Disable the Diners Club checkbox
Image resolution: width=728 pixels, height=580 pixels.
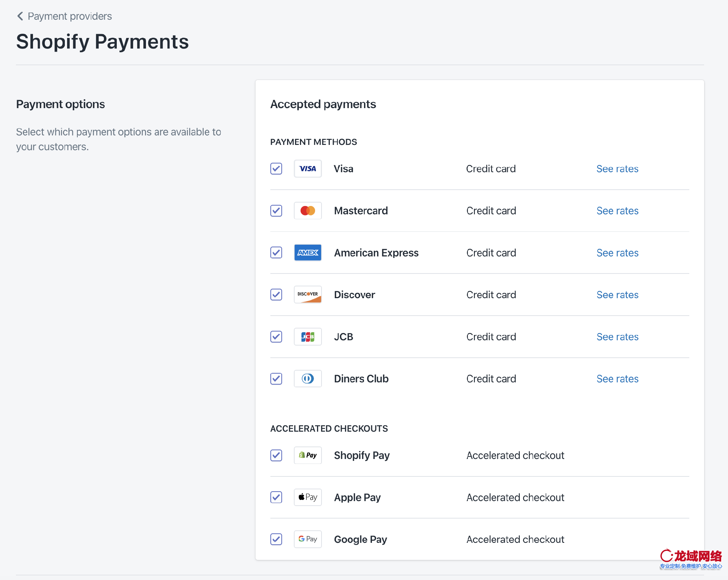(276, 379)
